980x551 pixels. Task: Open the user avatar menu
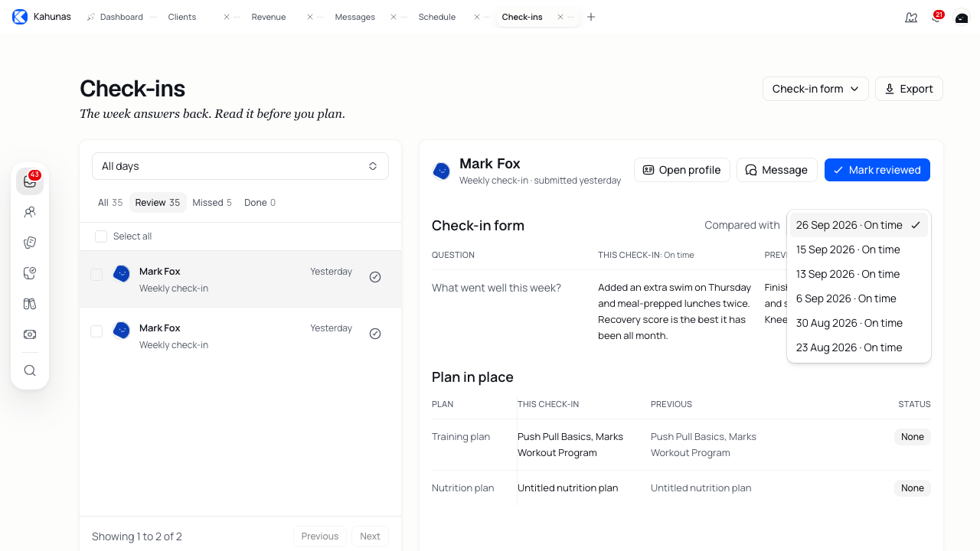pos(962,17)
